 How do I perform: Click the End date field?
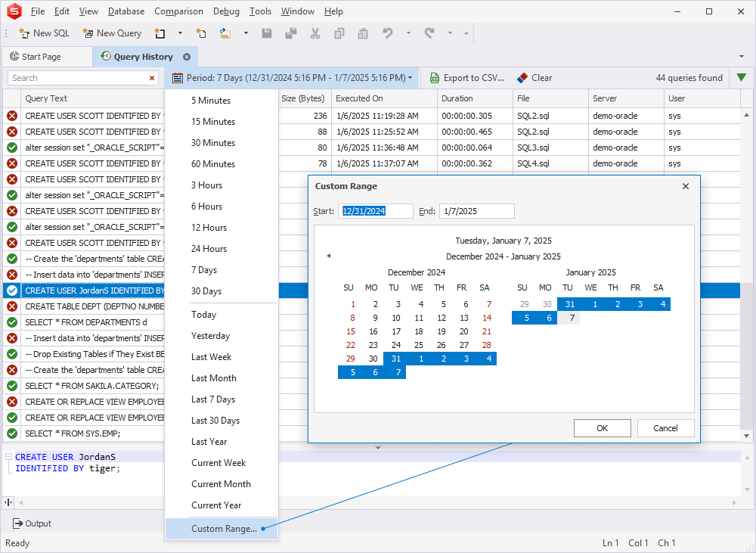click(x=476, y=211)
